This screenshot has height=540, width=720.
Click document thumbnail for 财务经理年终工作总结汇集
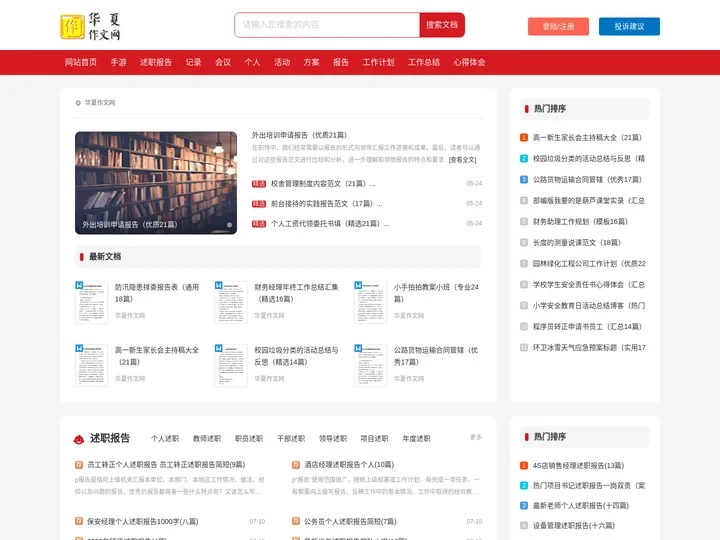[x=231, y=303]
